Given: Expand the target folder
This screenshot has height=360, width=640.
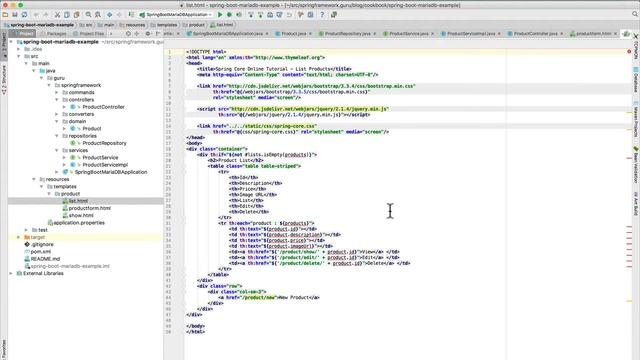Looking at the screenshot, I should click(x=18, y=237).
